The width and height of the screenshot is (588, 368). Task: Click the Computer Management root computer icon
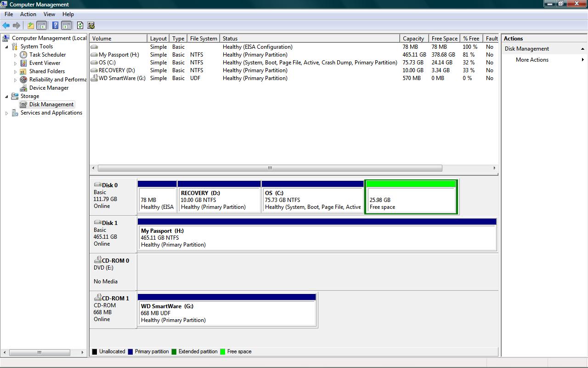tap(6, 38)
